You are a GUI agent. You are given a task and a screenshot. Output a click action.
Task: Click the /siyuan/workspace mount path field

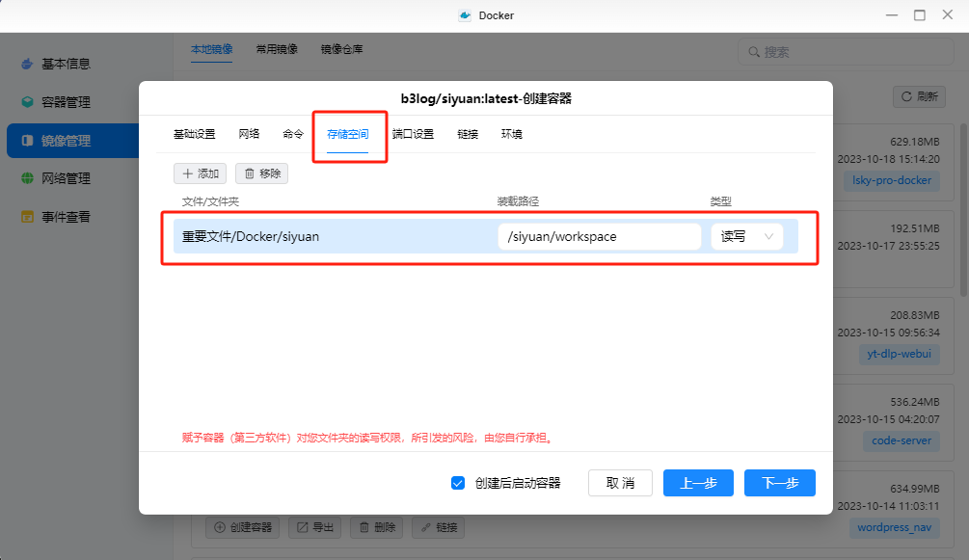598,236
